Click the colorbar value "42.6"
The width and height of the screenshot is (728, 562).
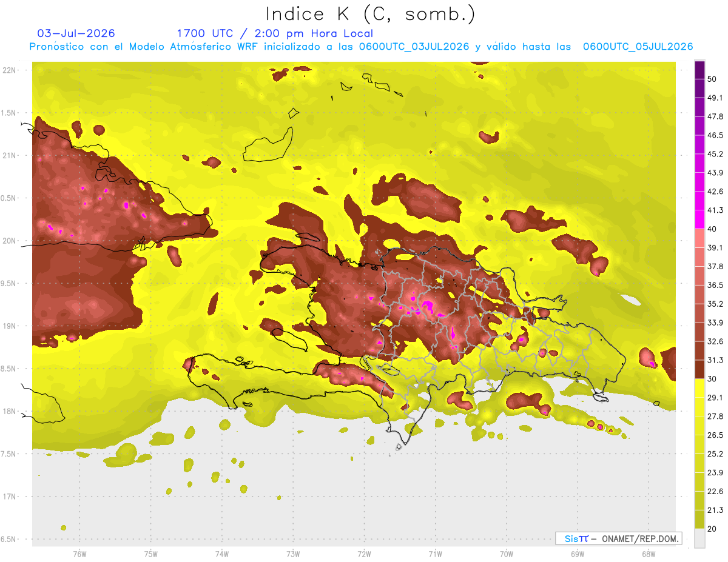[x=716, y=192]
